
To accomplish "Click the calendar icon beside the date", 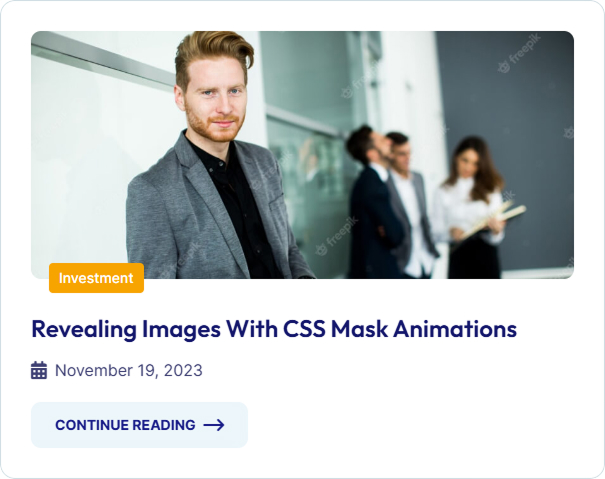I will [x=39, y=371].
